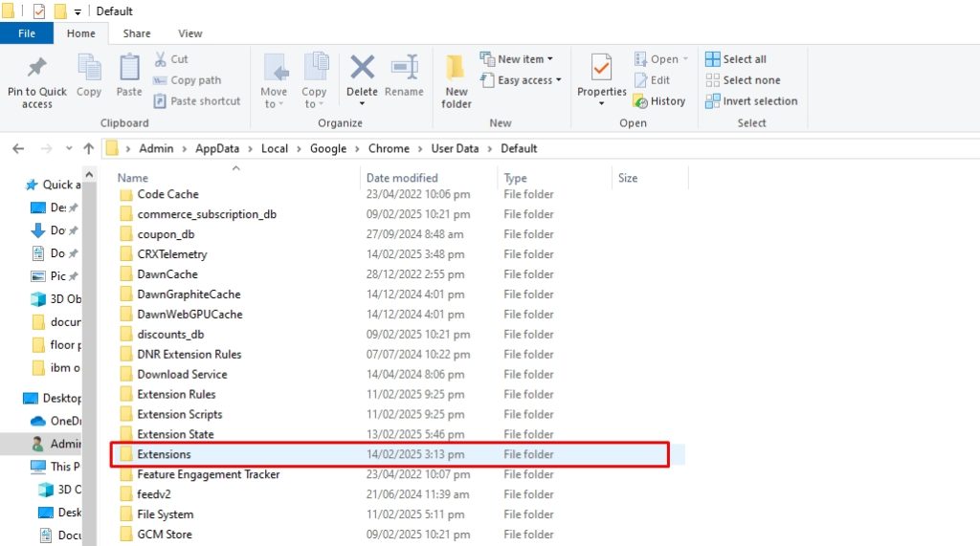
Task: Go back with the Back arrow
Action: (18, 148)
